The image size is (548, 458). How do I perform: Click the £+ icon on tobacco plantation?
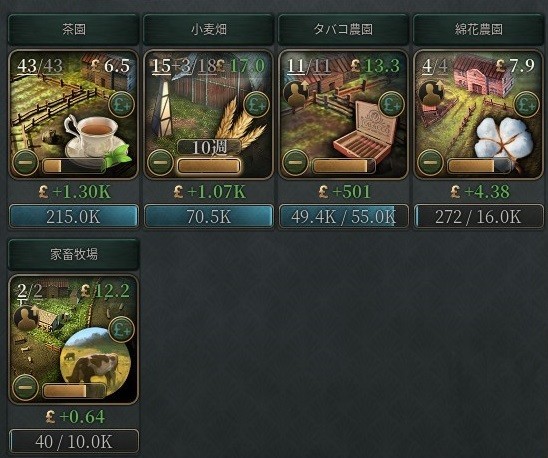click(x=391, y=104)
